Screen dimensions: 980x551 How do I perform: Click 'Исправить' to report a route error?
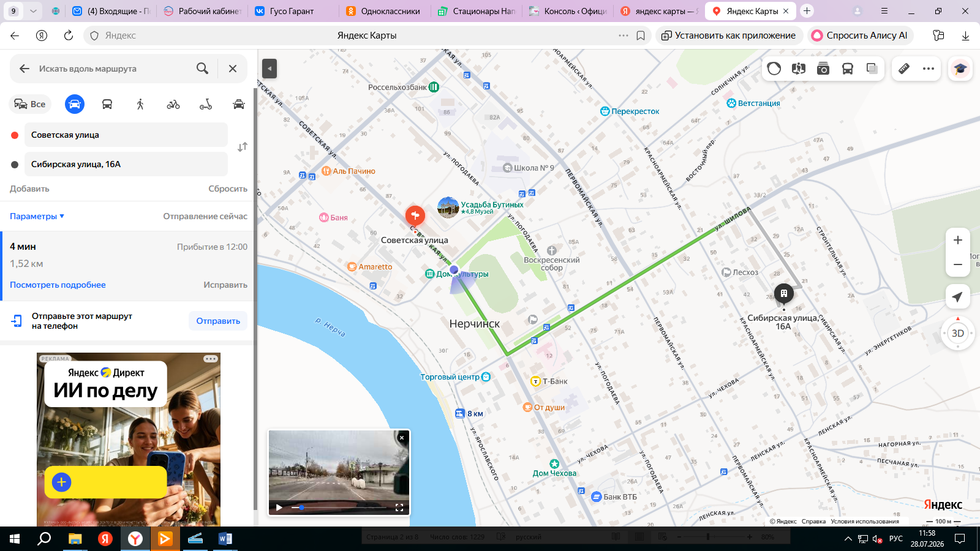225,285
